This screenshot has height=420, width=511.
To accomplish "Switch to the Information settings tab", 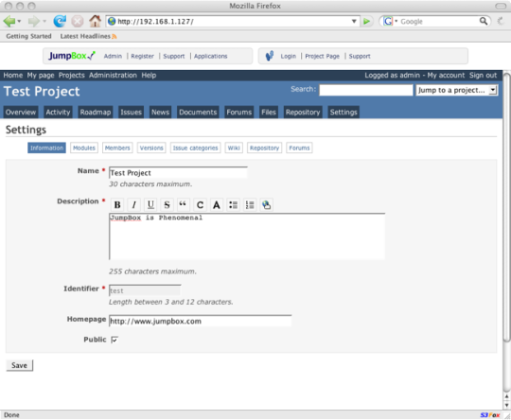I will (46, 148).
